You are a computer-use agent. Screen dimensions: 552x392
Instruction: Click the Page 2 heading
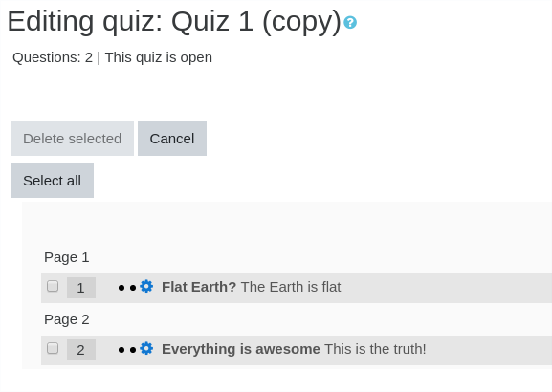pos(67,319)
